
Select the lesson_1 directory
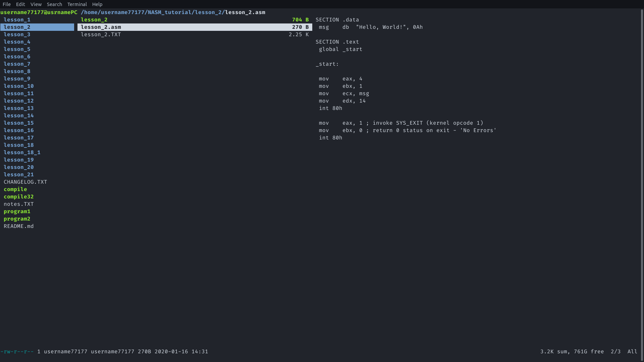click(x=17, y=20)
